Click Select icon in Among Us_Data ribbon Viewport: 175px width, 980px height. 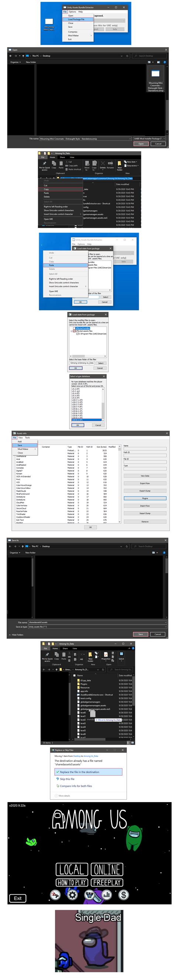point(121,656)
